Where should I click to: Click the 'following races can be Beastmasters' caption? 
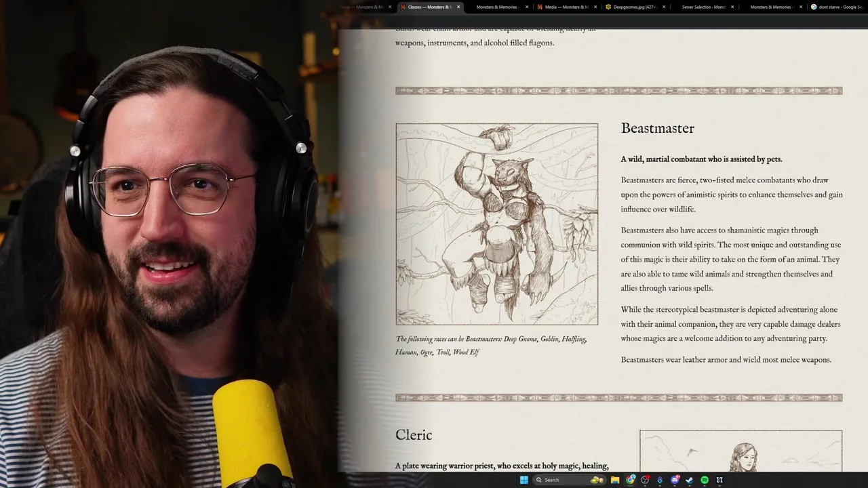tap(492, 346)
